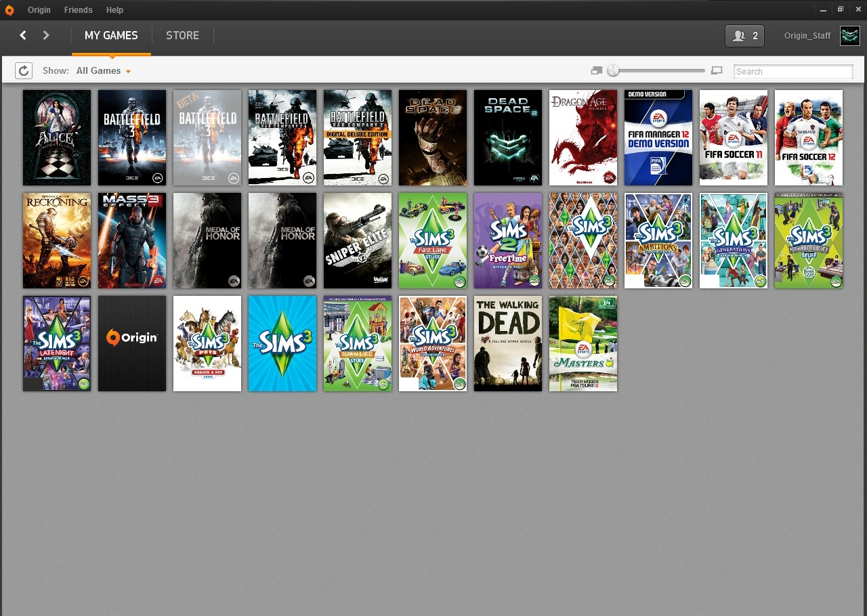This screenshot has height=616, width=867.
Task: Click the refresh game library icon
Action: (x=24, y=71)
